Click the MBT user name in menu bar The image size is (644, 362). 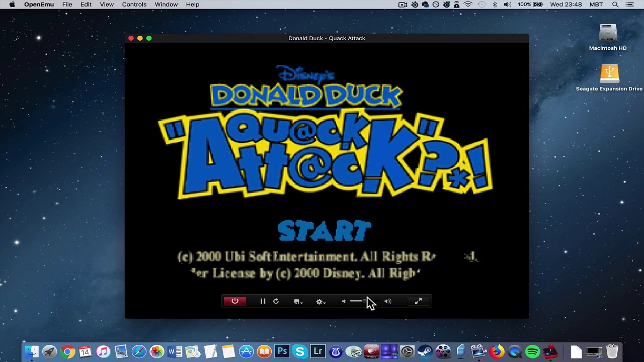[x=596, y=5]
